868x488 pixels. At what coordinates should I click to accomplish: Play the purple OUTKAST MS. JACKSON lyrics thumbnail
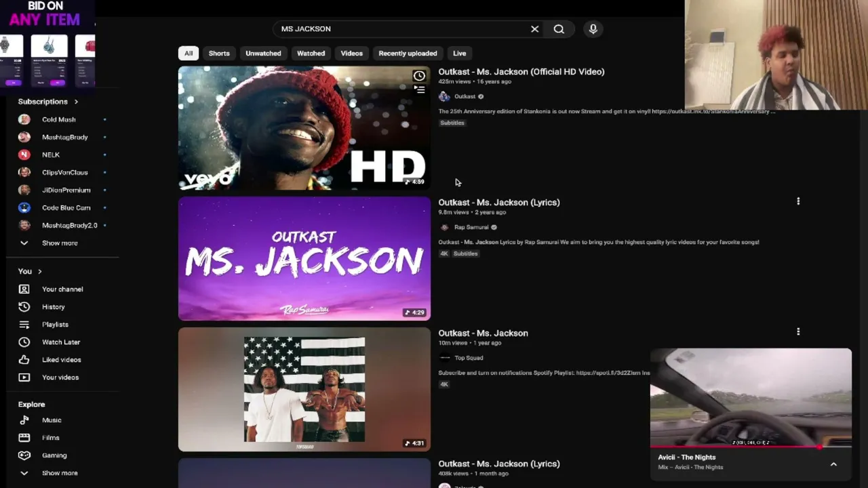[x=304, y=259]
